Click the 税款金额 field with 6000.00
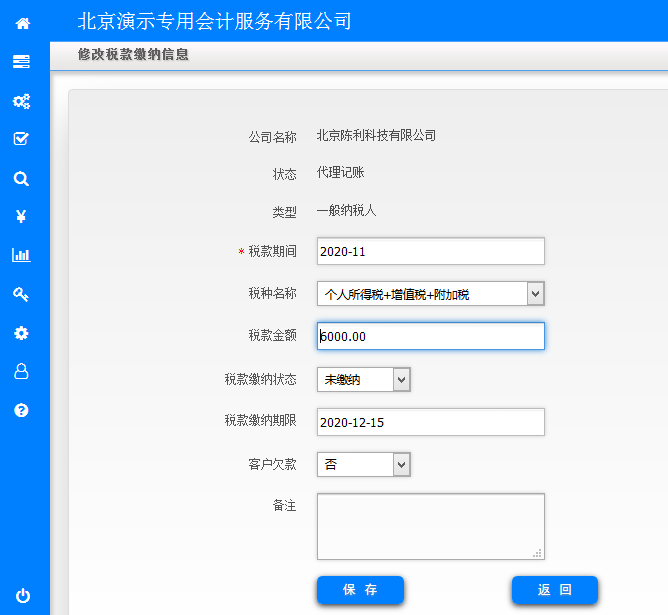 (x=431, y=336)
